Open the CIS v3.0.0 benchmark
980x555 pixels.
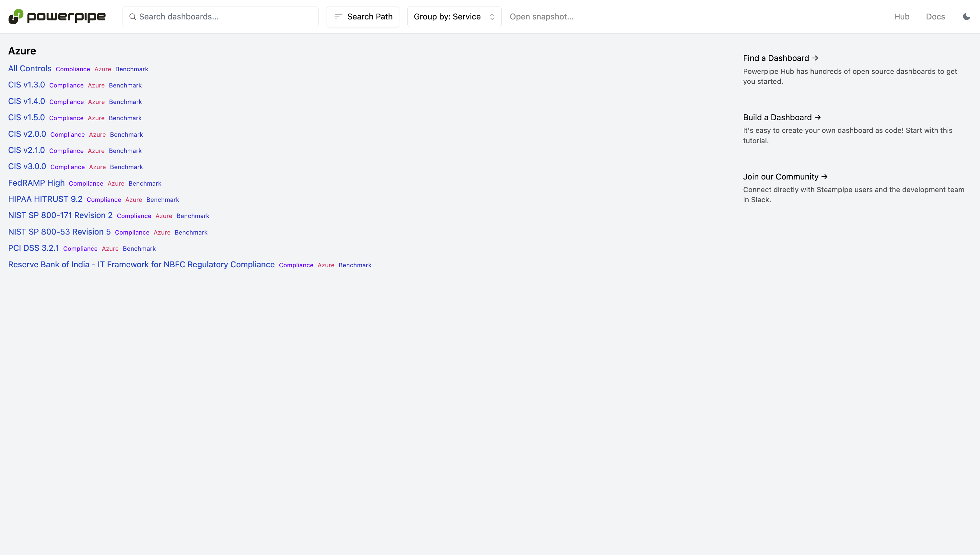tap(27, 167)
